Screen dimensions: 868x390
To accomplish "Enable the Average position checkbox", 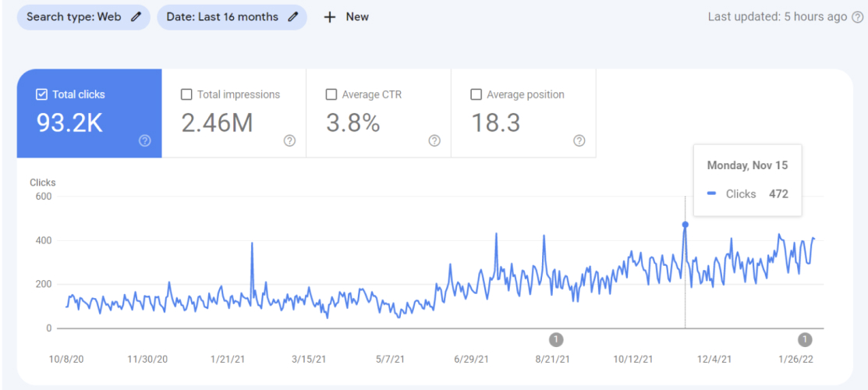I will [x=477, y=94].
